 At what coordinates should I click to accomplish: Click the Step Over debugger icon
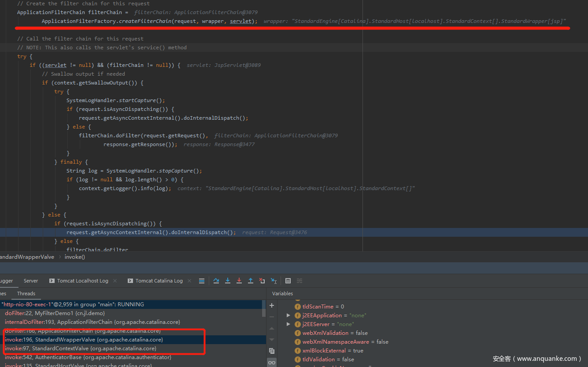(216, 281)
